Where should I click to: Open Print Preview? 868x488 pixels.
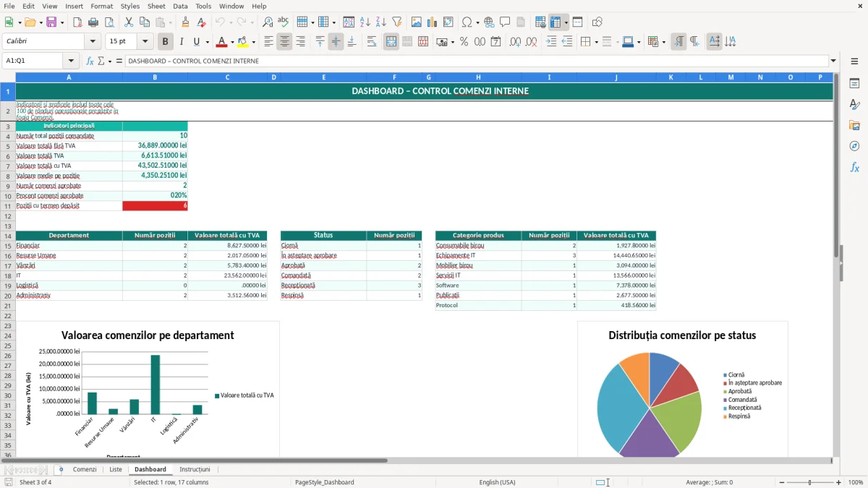coord(109,22)
